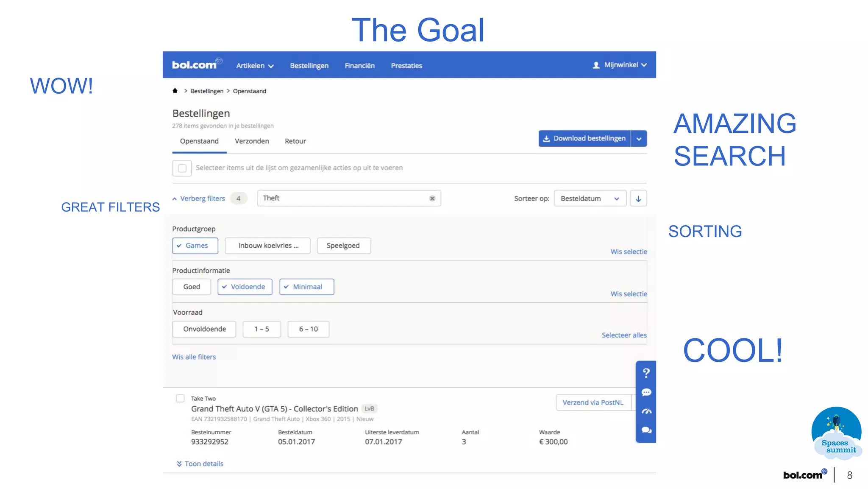Deselect the Games product group filter
Image resolution: width=868 pixels, height=489 pixels.
coord(195,246)
